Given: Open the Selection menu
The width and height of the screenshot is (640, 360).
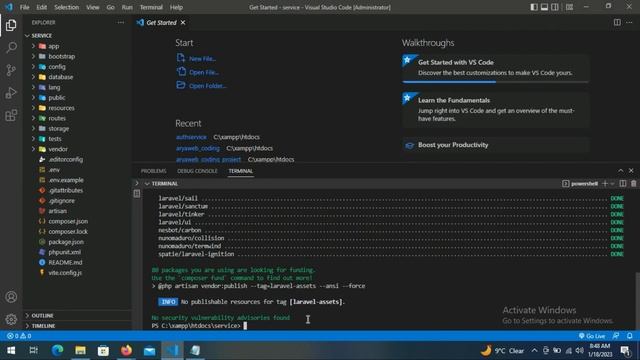Looking at the screenshot, I should tap(67, 7).
